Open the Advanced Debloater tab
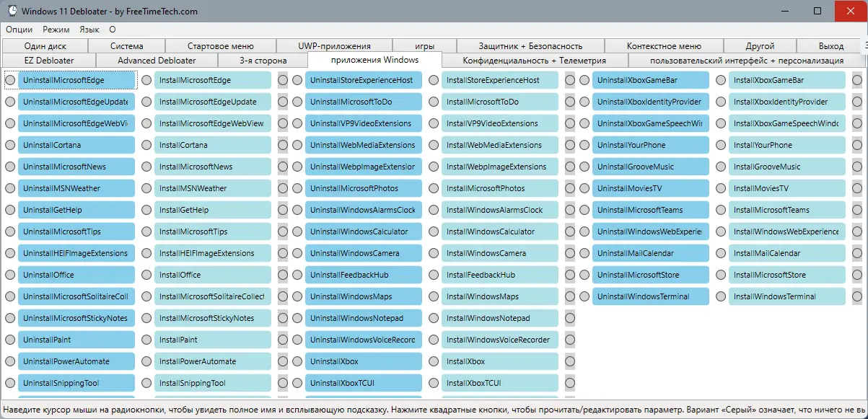Viewport: 868px width, 419px height. (157, 60)
